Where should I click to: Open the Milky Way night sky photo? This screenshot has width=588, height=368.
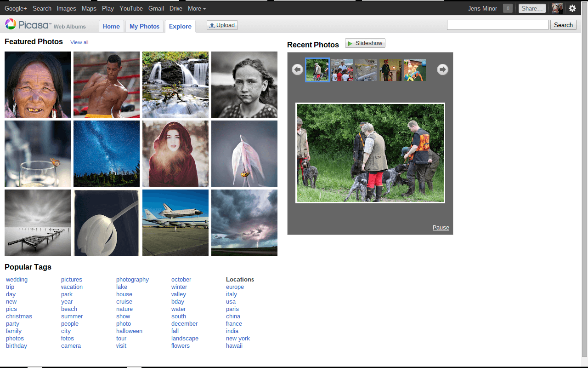tap(107, 154)
